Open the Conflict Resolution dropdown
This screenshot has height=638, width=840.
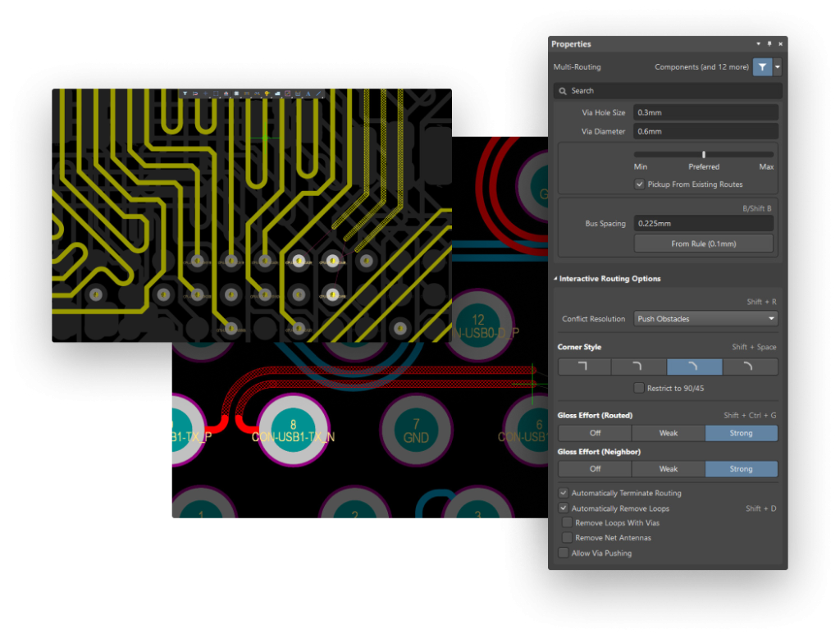705,319
